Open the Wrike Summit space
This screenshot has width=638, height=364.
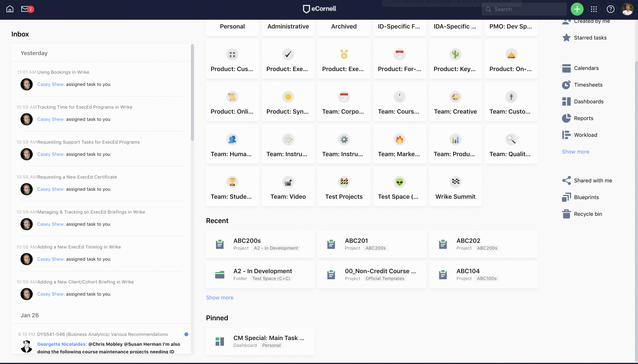(455, 187)
